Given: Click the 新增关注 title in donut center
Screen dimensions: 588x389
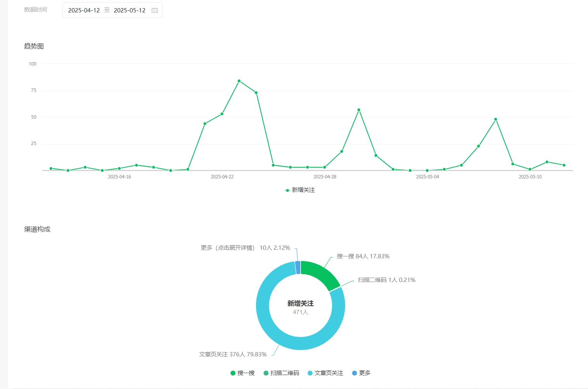Looking at the screenshot, I should (301, 303).
